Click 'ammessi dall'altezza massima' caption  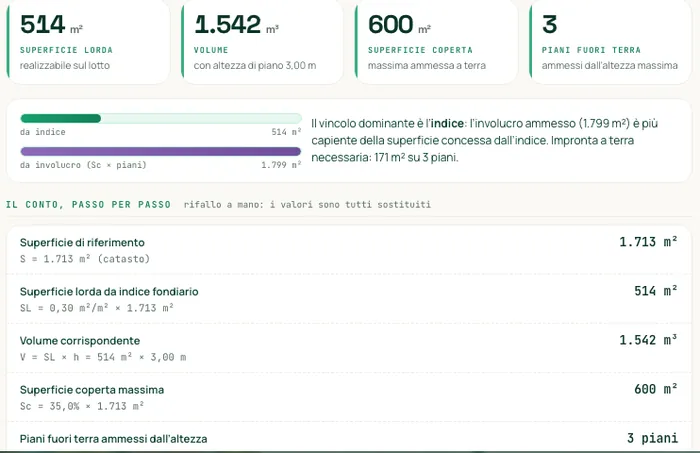(x=610, y=66)
